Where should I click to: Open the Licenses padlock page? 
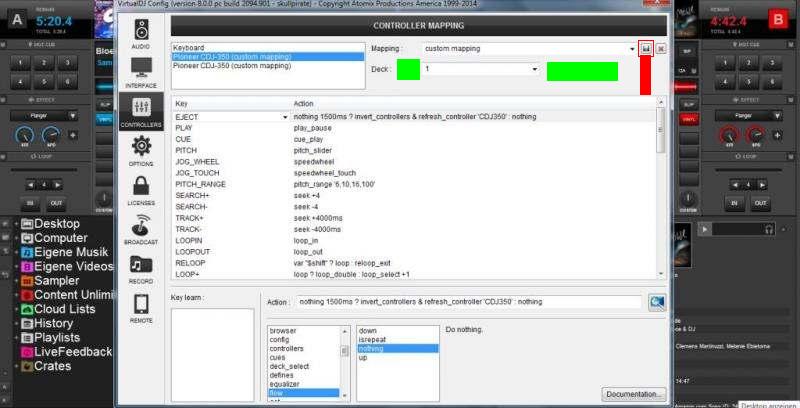point(141,190)
